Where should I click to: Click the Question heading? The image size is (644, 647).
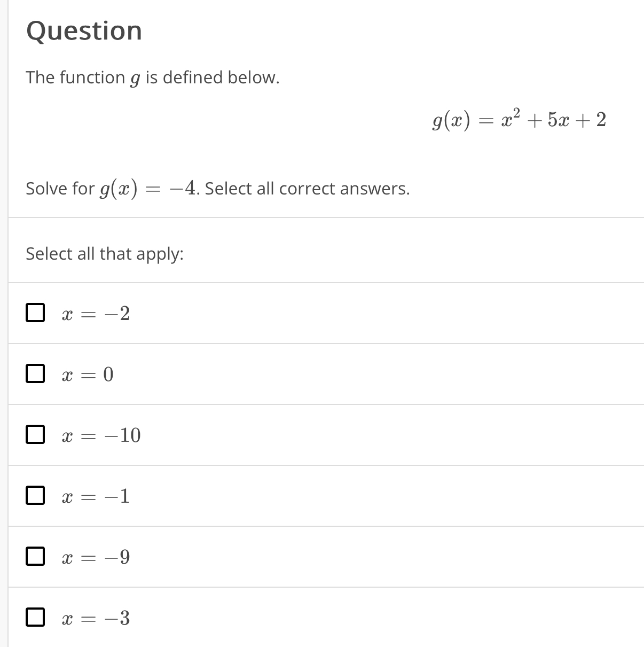point(84,30)
